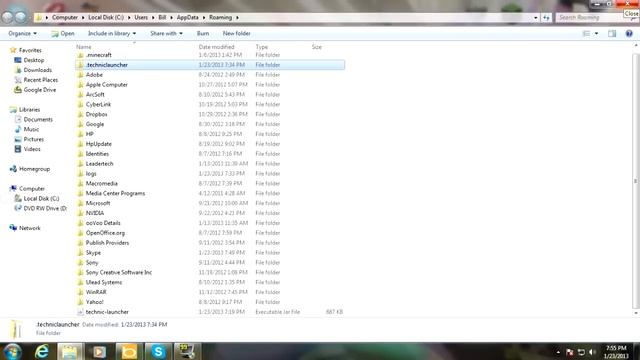Select the Apple Computer folder
Viewport: 640px width, 360px height.
(x=107, y=84)
